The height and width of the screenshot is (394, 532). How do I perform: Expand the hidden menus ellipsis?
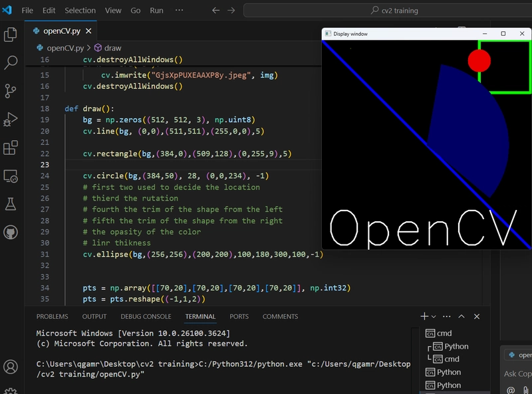(x=179, y=11)
